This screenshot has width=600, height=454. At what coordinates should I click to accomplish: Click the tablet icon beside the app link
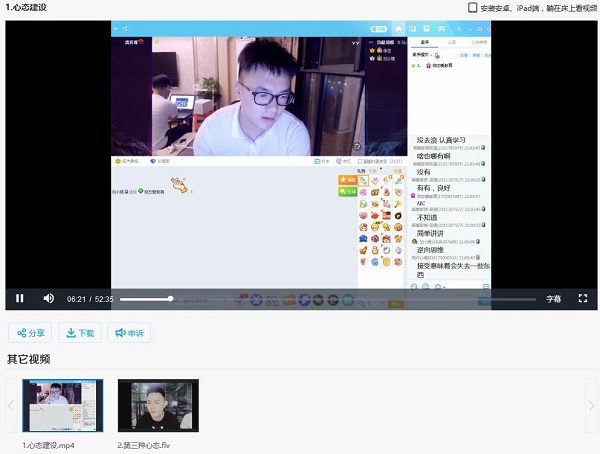coord(473,8)
